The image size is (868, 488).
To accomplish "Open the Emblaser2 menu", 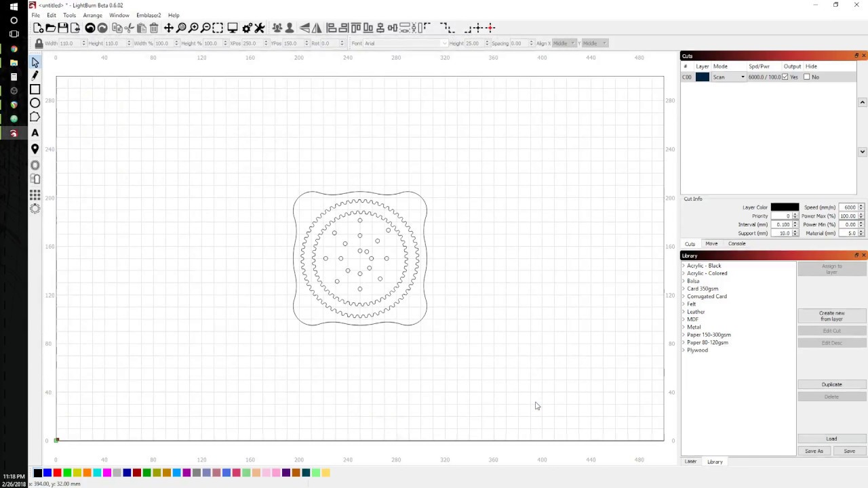I will (x=149, y=15).
